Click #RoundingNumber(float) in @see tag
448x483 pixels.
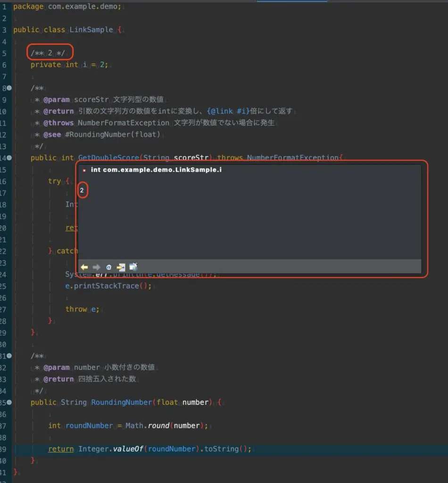[x=113, y=134]
